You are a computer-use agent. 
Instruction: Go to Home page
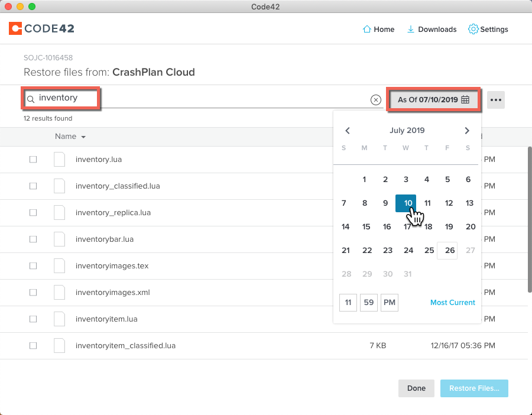tap(378, 29)
